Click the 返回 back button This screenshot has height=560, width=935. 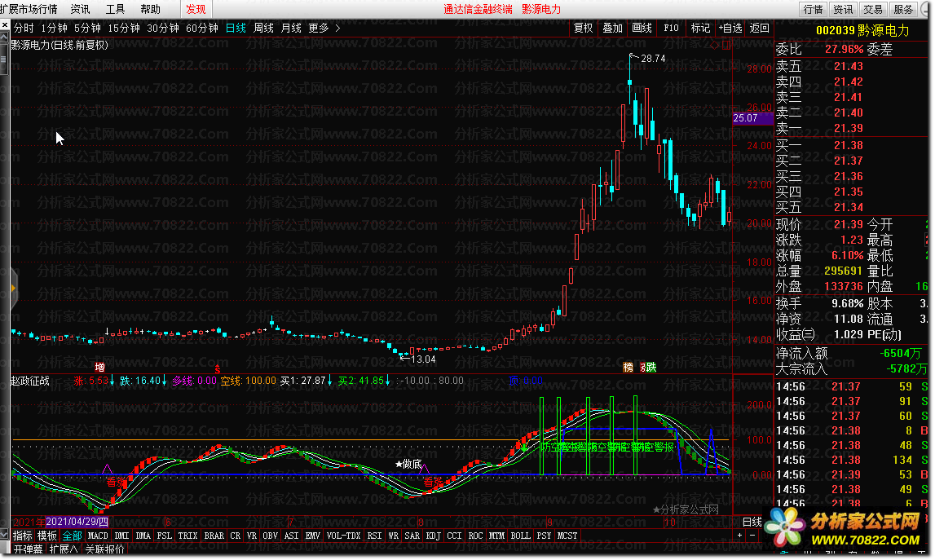[759, 28]
